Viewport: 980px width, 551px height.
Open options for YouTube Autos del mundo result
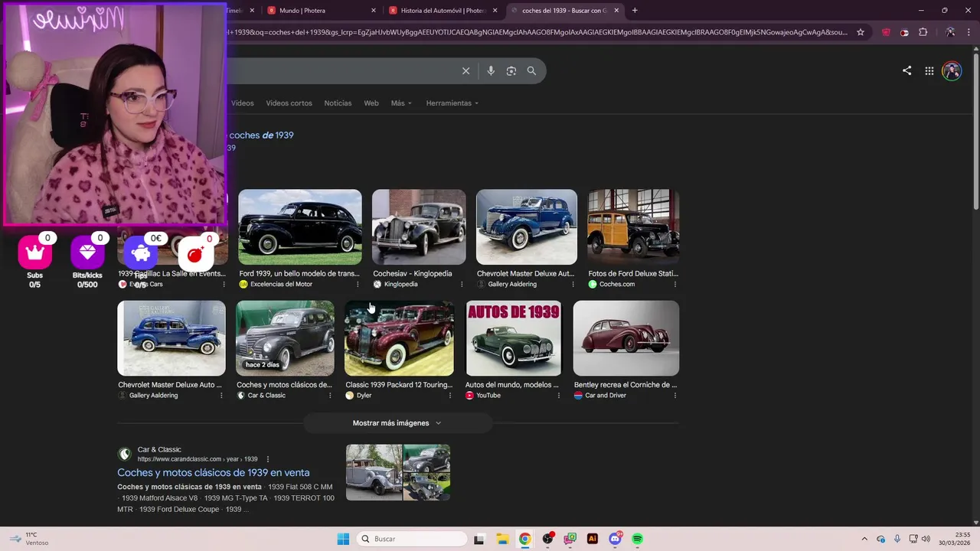(558, 396)
